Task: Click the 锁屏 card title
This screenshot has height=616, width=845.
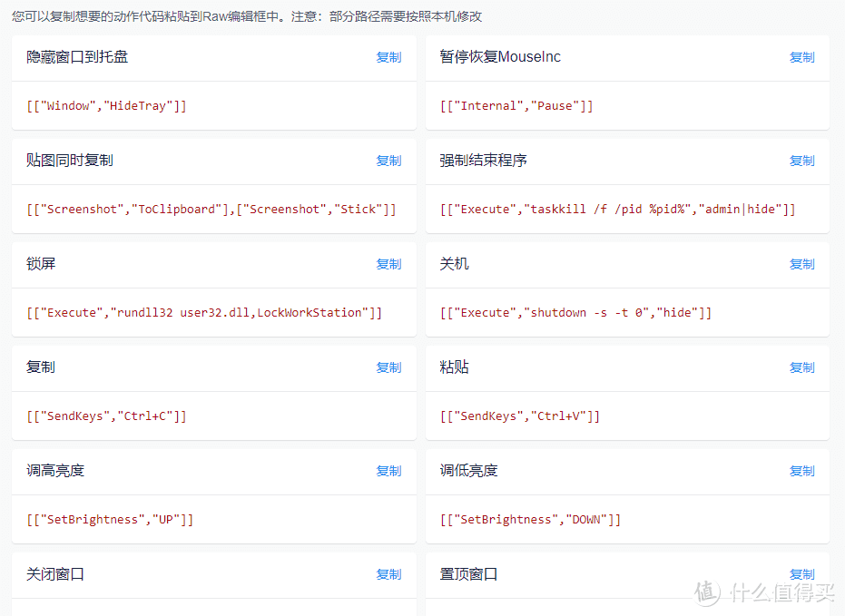Action: tap(41, 263)
